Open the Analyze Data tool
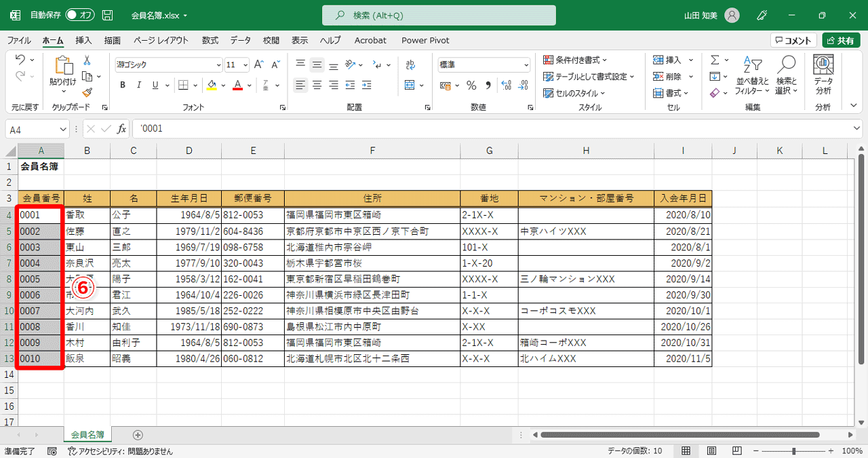This screenshot has width=868, height=458. tap(823, 73)
